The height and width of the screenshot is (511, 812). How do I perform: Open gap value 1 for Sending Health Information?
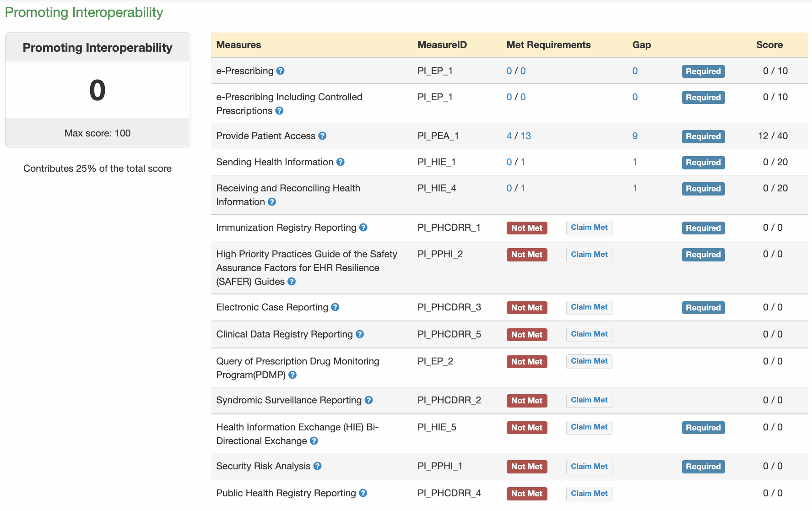(x=635, y=162)
